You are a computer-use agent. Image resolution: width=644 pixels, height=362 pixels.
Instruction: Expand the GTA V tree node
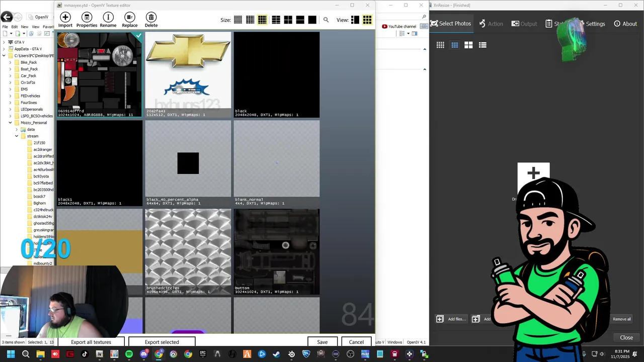point(4,42)
